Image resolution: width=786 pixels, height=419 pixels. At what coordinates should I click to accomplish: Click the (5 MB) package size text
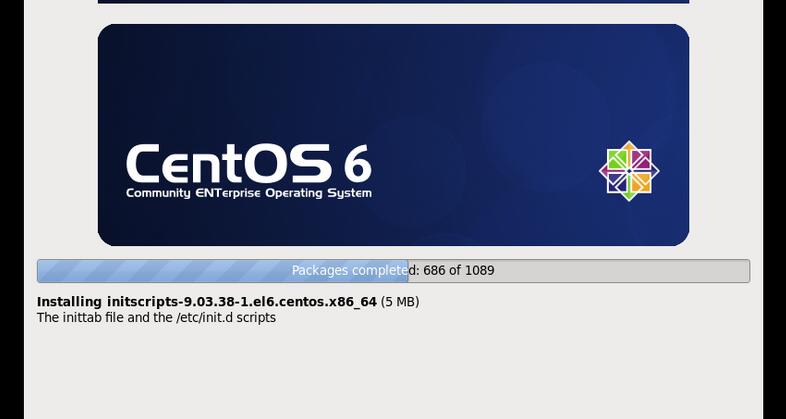tap(400, 302)
